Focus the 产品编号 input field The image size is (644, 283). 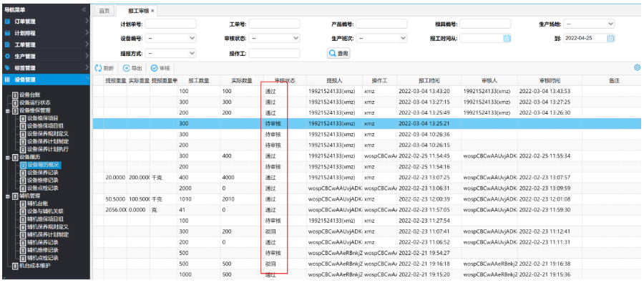[x=381, y=24]
